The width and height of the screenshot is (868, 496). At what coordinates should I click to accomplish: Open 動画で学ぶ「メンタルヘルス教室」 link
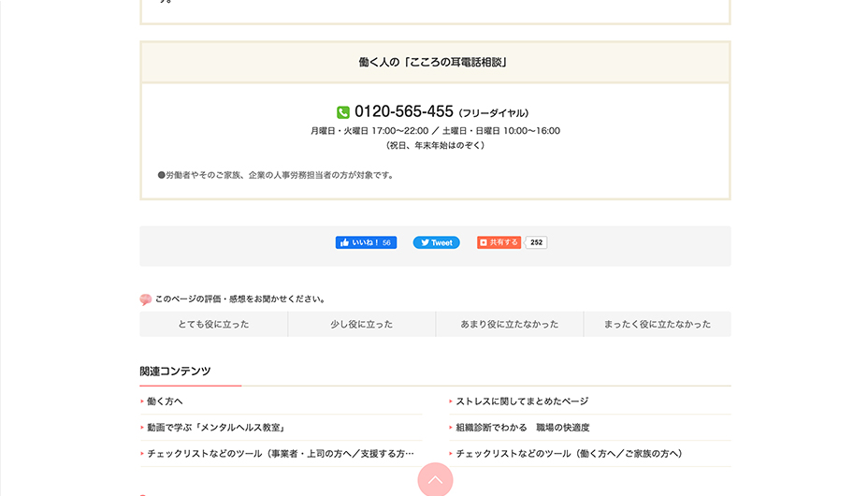(x=215, y=428)
